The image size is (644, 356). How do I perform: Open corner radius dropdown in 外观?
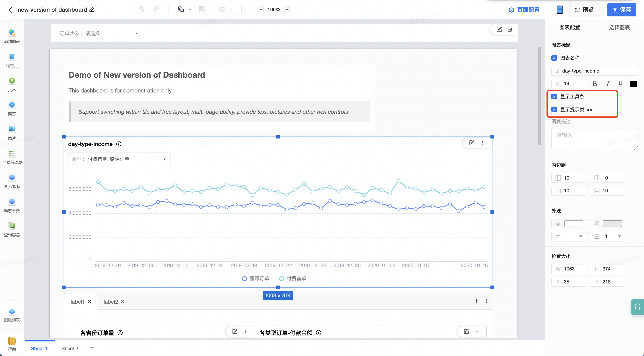569,236
